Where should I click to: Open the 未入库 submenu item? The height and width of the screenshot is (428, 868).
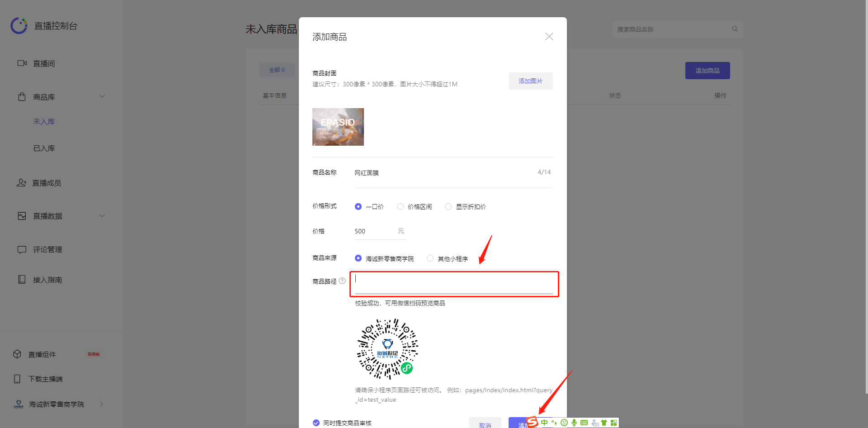click(44, 122)
